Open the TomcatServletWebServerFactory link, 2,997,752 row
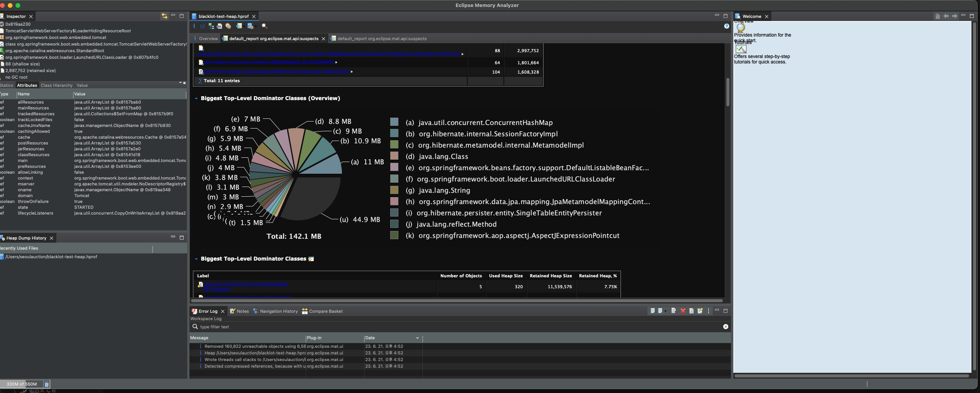The height and width of the screenshot is (393, 980). [330, 54]
